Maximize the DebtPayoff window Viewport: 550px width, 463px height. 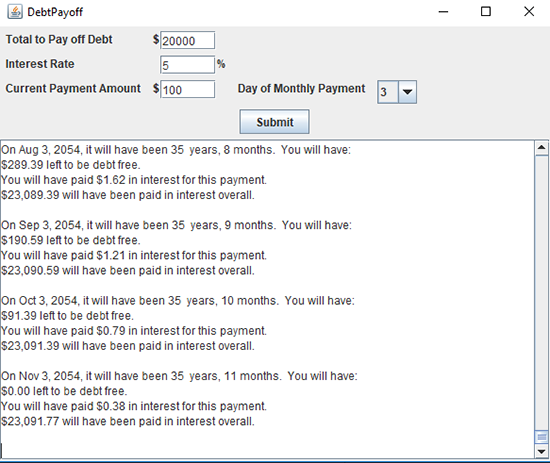click(486, 12)
